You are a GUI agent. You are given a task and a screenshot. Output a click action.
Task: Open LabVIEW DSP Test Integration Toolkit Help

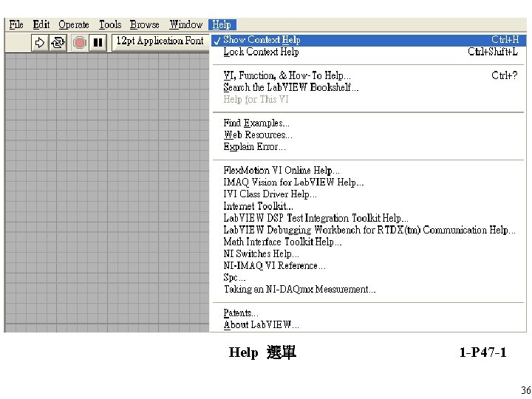tap(369, 218)
